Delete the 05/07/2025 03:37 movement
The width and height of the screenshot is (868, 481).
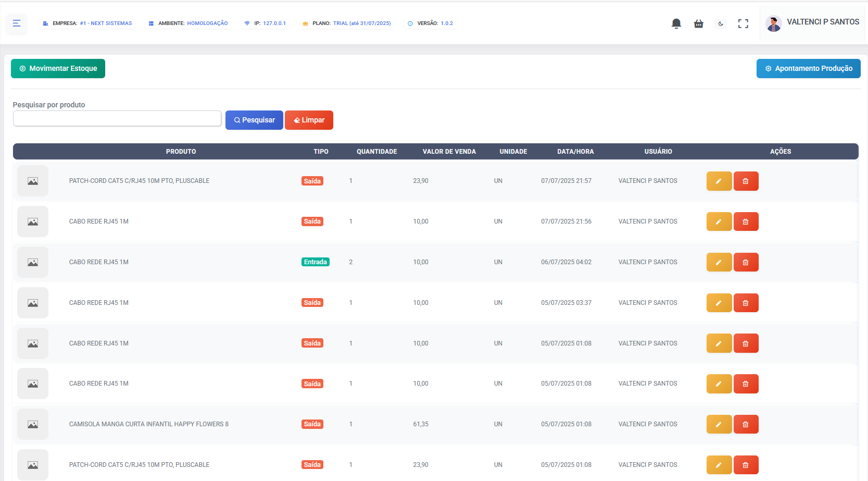[x=746, y=303]
